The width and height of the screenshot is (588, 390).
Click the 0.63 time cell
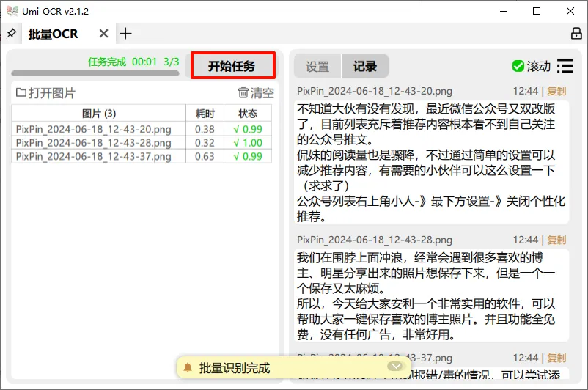205,156
